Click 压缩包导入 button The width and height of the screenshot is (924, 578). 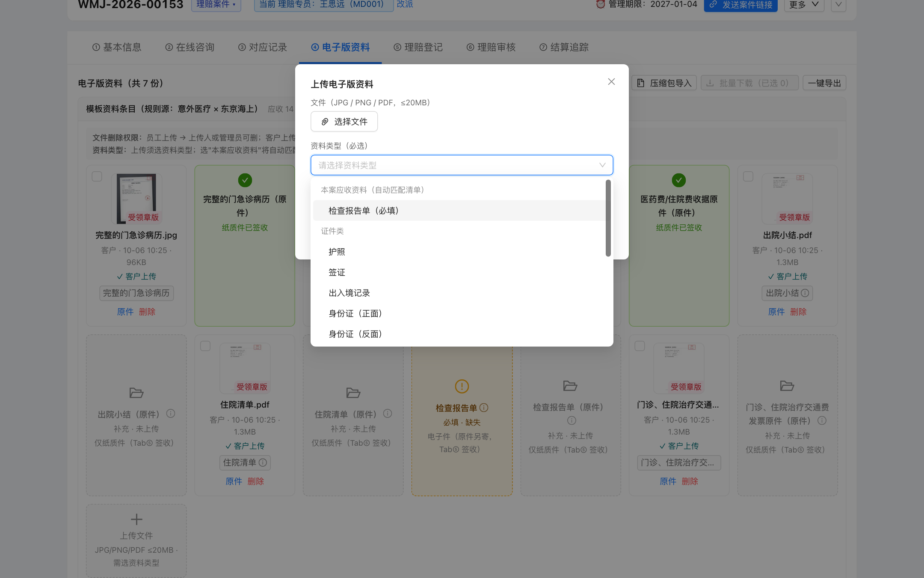pyautogui.click(x=664, y=83)
